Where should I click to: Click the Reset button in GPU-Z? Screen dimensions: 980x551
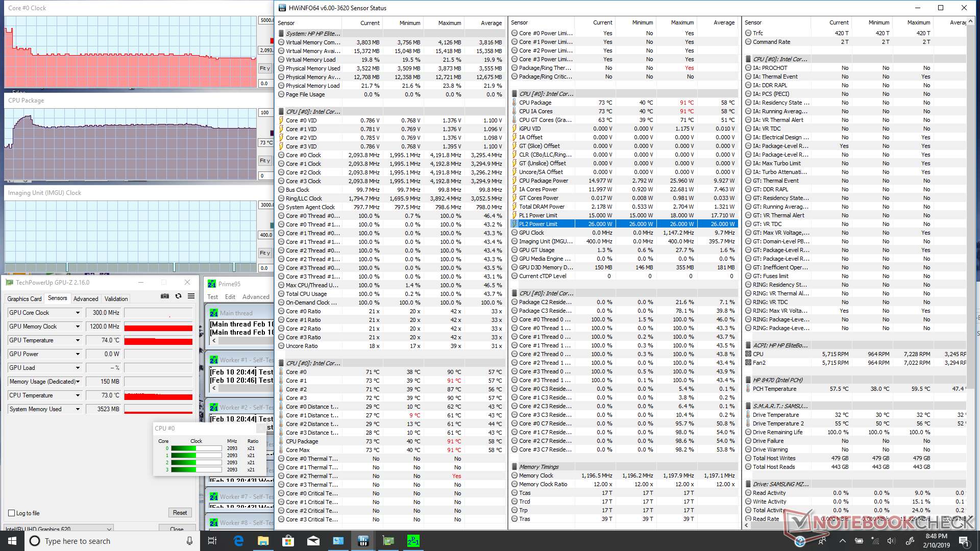(x=180, y=513)
